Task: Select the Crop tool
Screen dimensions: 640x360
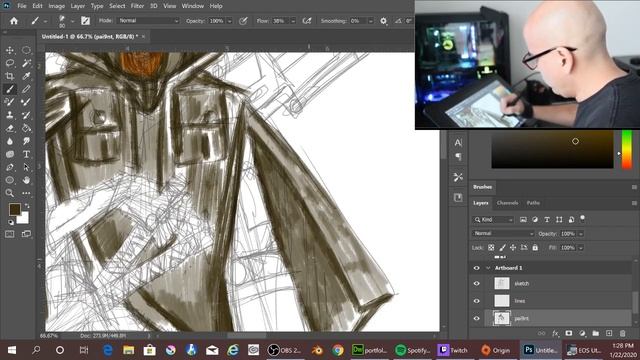Action: point(10,76)
